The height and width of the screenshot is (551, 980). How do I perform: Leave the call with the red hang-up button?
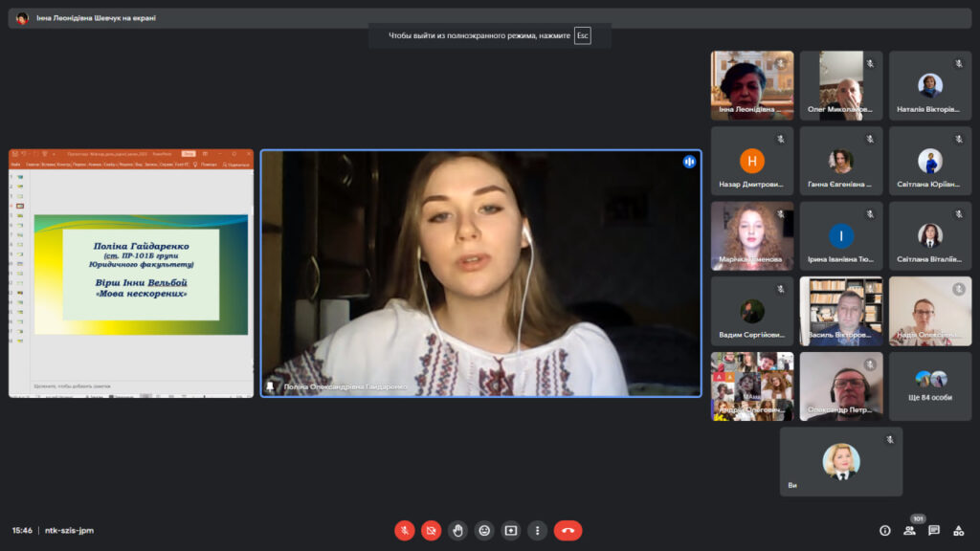568,530
